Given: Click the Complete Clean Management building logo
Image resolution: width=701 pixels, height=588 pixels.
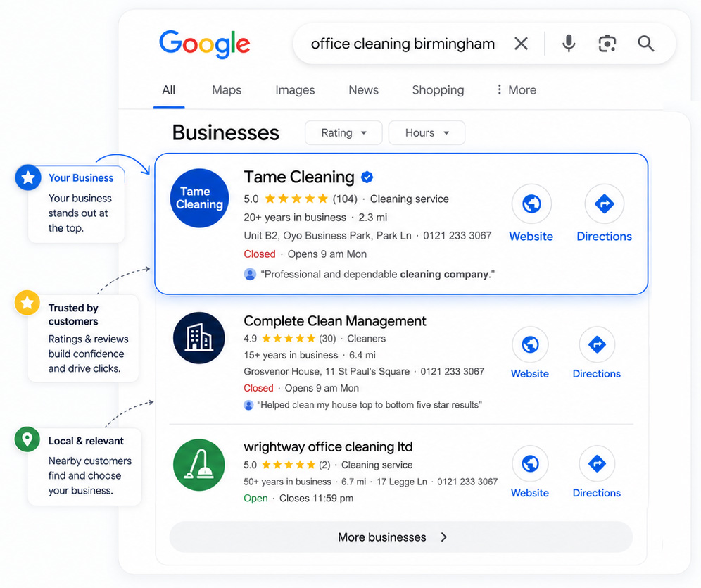Looking at the screenshot, I should click(x=199, y=337).
